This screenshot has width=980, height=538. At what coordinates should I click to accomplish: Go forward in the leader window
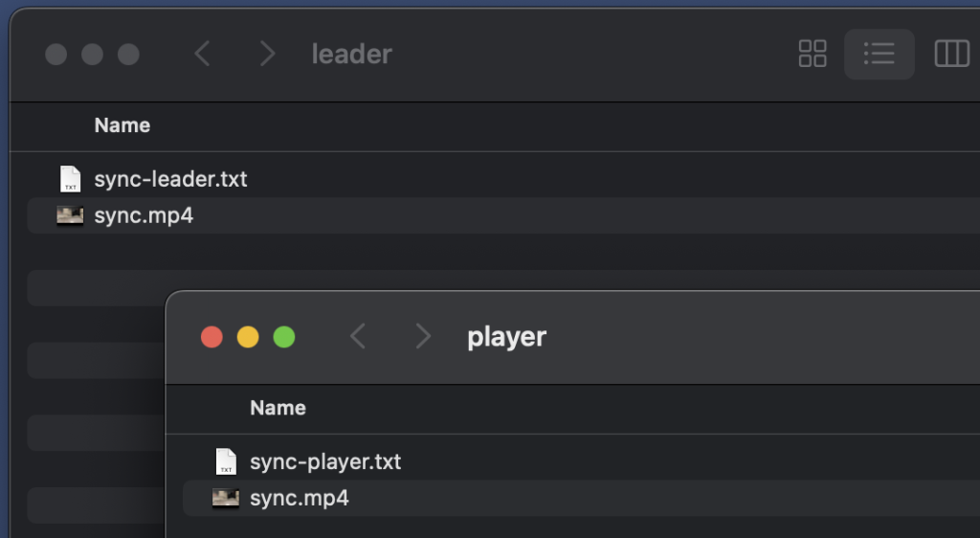267,54
